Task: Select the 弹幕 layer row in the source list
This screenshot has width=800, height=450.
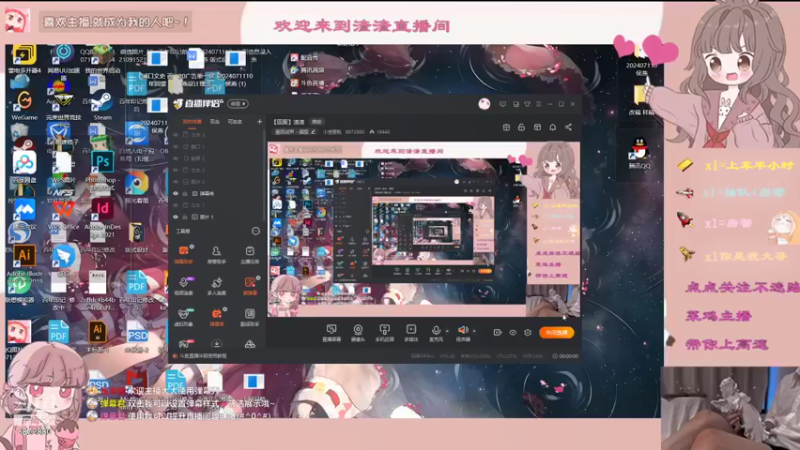Action: click(218, 194)
